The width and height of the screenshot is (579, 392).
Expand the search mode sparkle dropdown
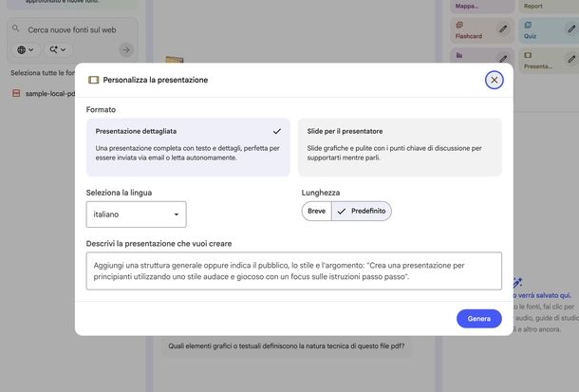pyautogui.click(x=58, y=49)
